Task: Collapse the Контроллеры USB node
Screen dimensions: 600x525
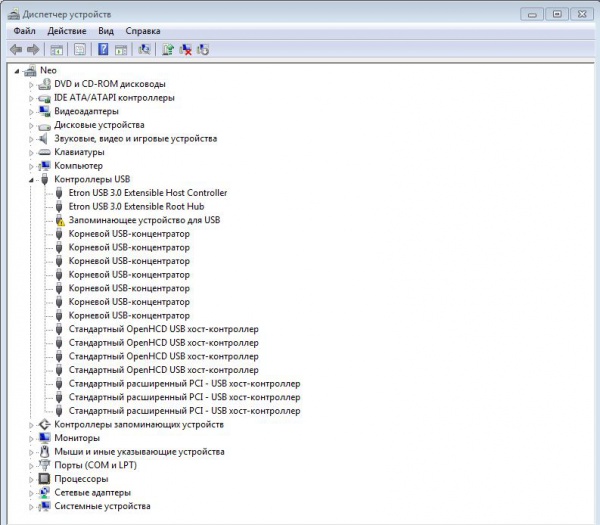Action: click(31, 180)
